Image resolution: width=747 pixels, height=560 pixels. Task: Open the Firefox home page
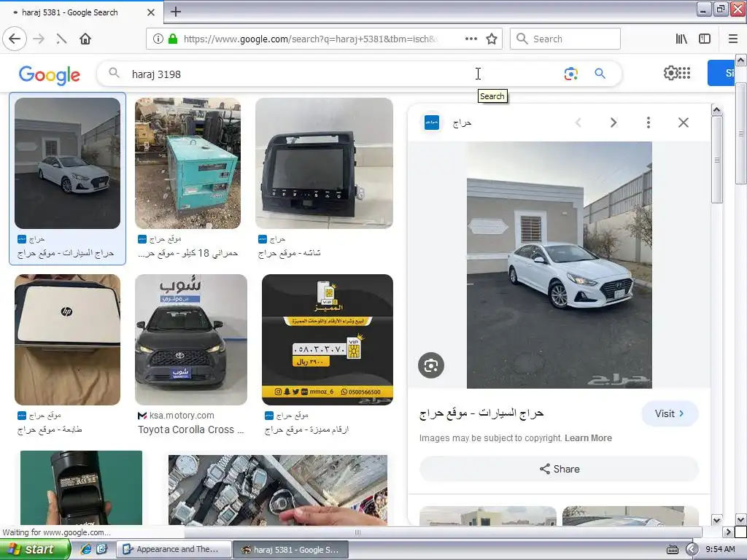coord(85,39)
